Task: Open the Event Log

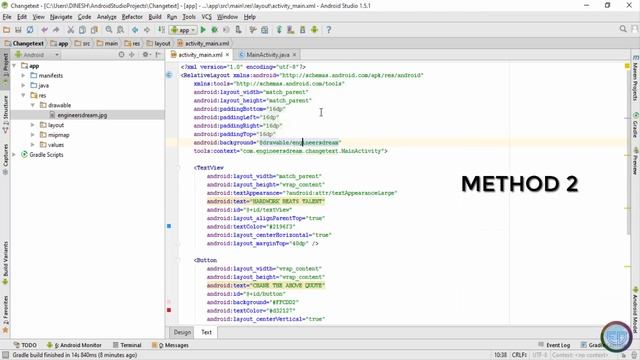Action: click(554, 345)
